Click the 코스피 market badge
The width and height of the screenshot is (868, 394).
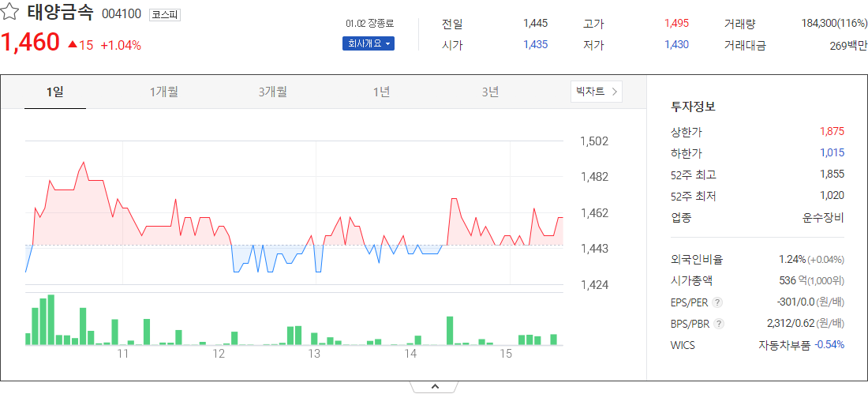pyautogui.click(x=165, y=15)
